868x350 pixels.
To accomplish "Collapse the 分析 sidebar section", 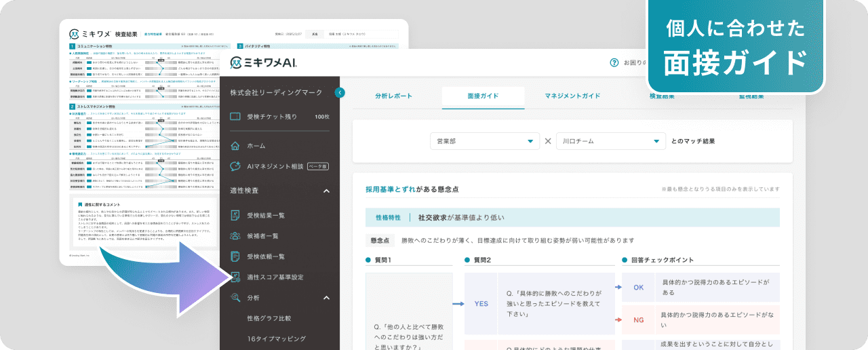I will pos(326,297).
